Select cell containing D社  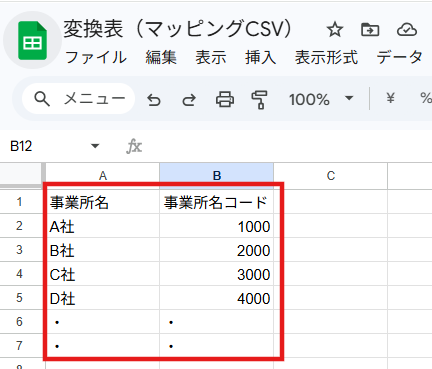(103, 298)
